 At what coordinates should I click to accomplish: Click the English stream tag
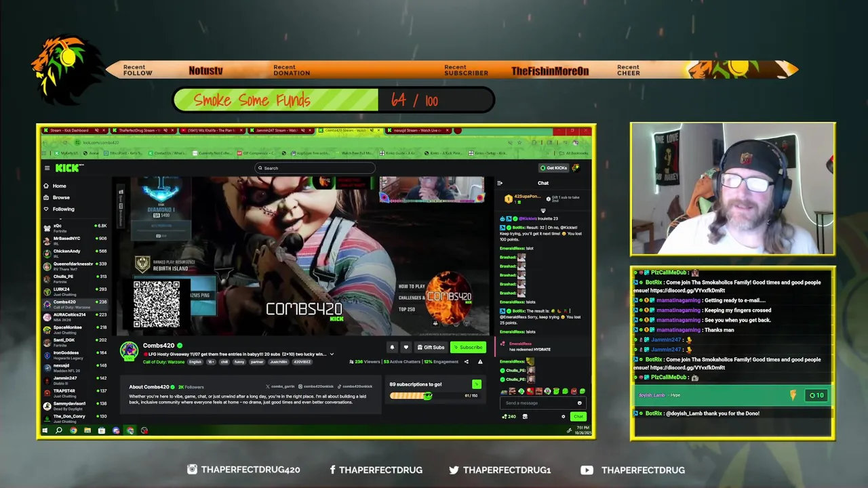(195, 362)
